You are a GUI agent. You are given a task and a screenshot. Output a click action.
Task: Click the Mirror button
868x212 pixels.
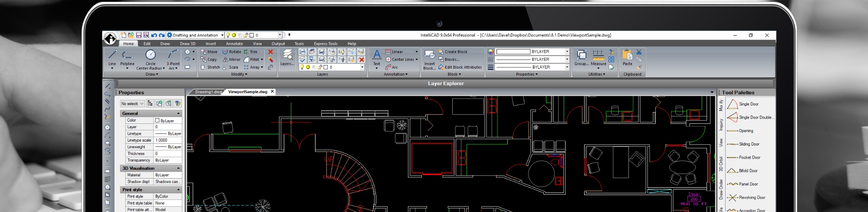tap(231, 60)
